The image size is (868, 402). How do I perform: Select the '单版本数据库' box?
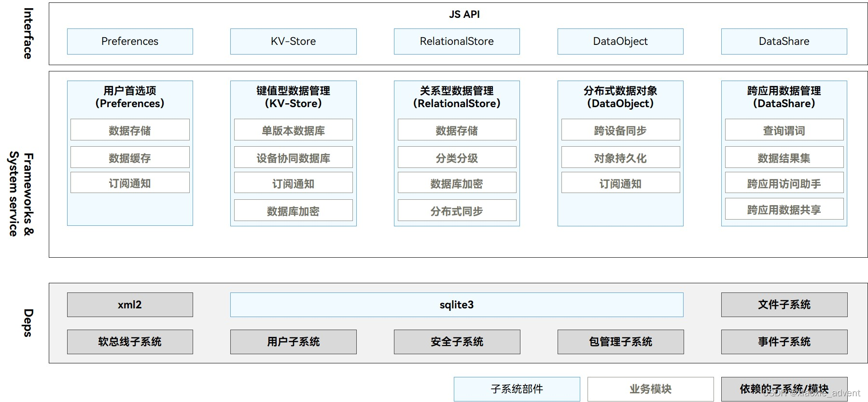pyautogui.click(x=294, y=130)
